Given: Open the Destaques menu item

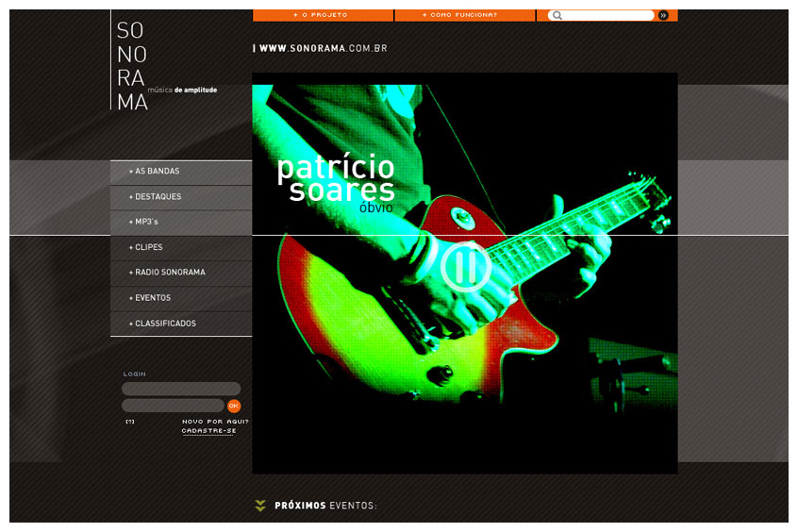Looking at the screenshot, I should click(181, 197).
